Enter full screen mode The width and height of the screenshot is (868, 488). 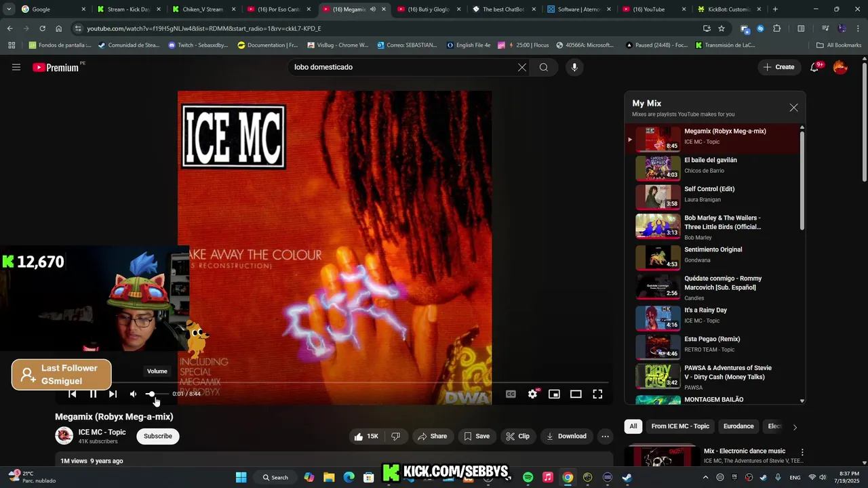pyautogui.click(x=597, y=394)
